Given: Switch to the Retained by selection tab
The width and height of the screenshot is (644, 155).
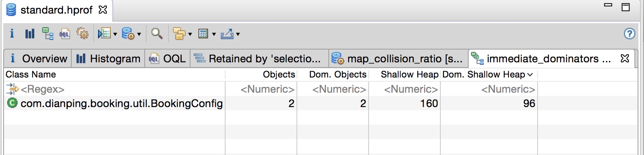Looking at the screenshot, I should 259,59.
